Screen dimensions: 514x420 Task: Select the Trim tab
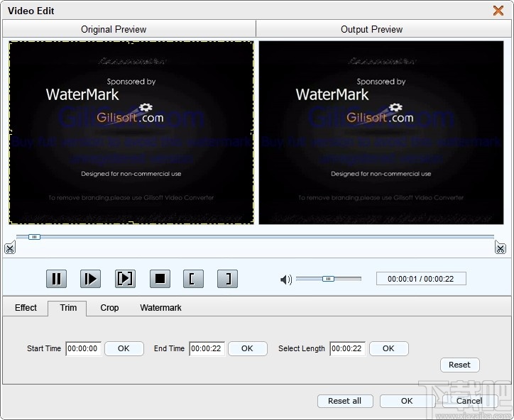pos(68,308)
